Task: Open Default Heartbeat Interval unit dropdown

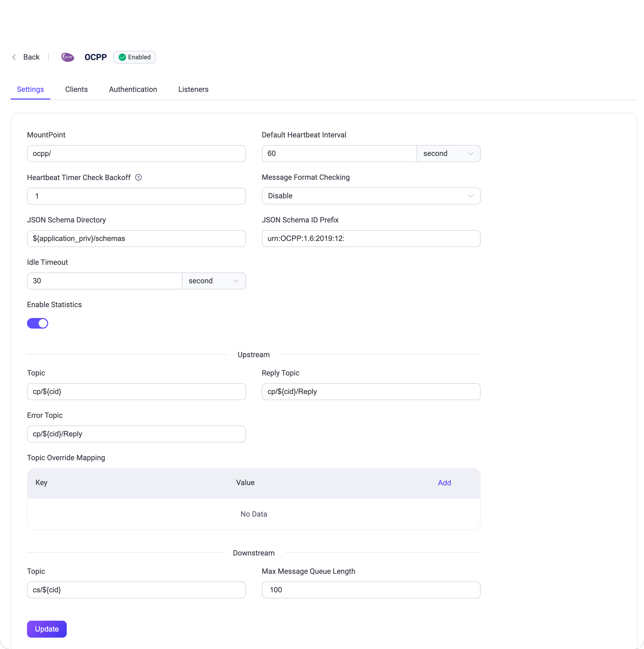Action: click(448, 154)
